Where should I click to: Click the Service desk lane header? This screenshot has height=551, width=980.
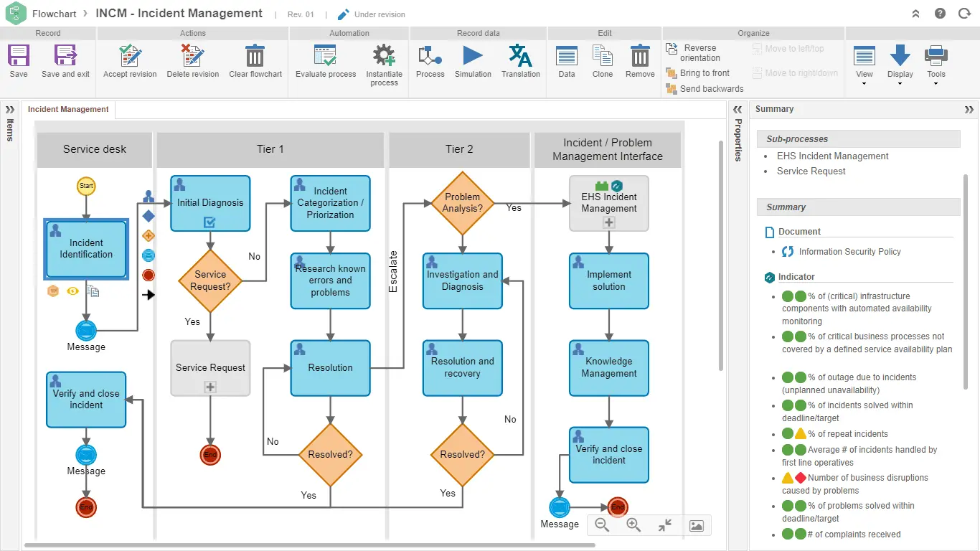[x=94, y=149]
